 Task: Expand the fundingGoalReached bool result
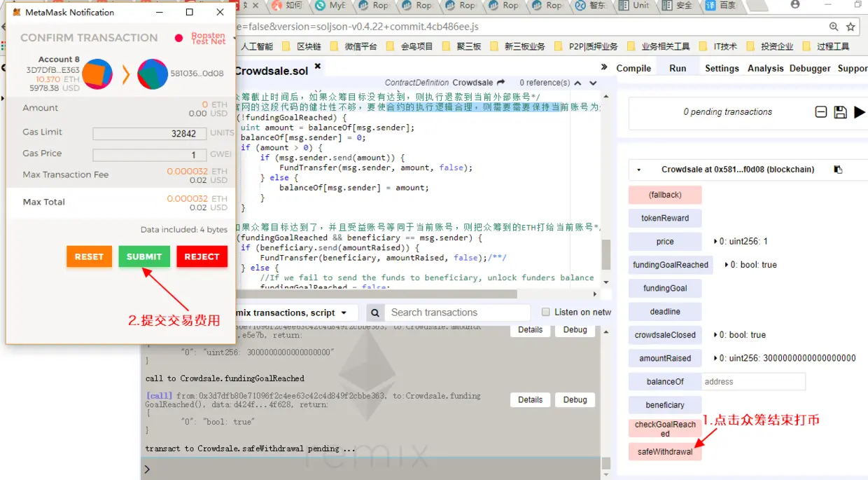(725, 265)
